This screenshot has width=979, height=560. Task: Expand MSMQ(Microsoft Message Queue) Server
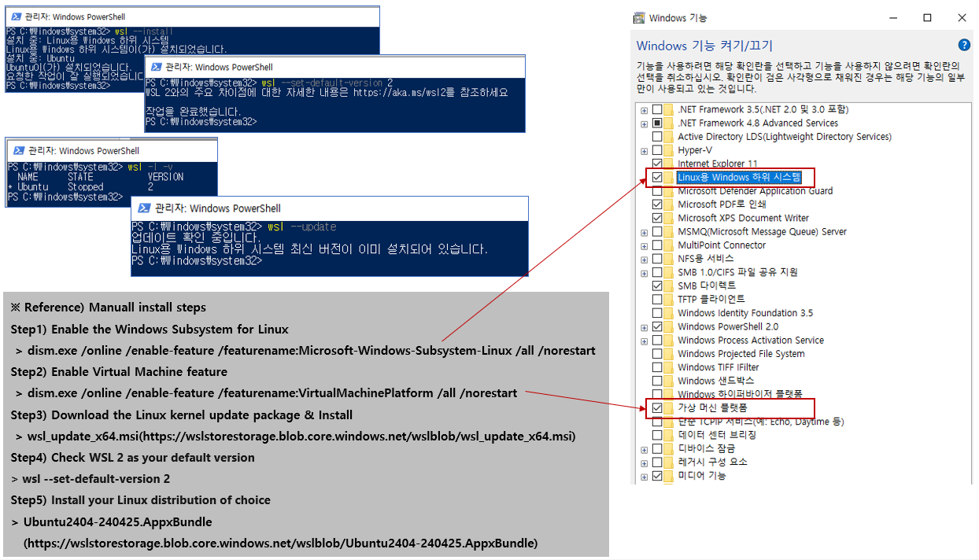pyautogui.click(x=645, y=232)
